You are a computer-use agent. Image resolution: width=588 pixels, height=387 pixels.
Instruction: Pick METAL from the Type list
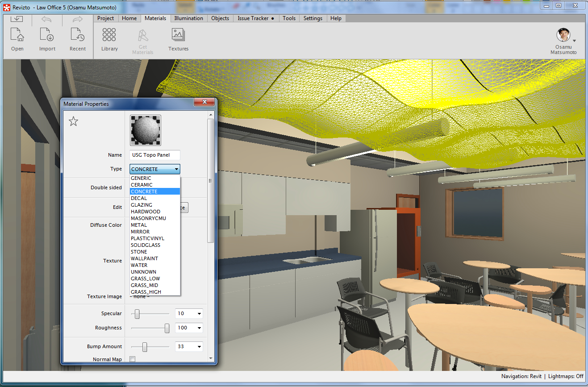pos(155,225)
